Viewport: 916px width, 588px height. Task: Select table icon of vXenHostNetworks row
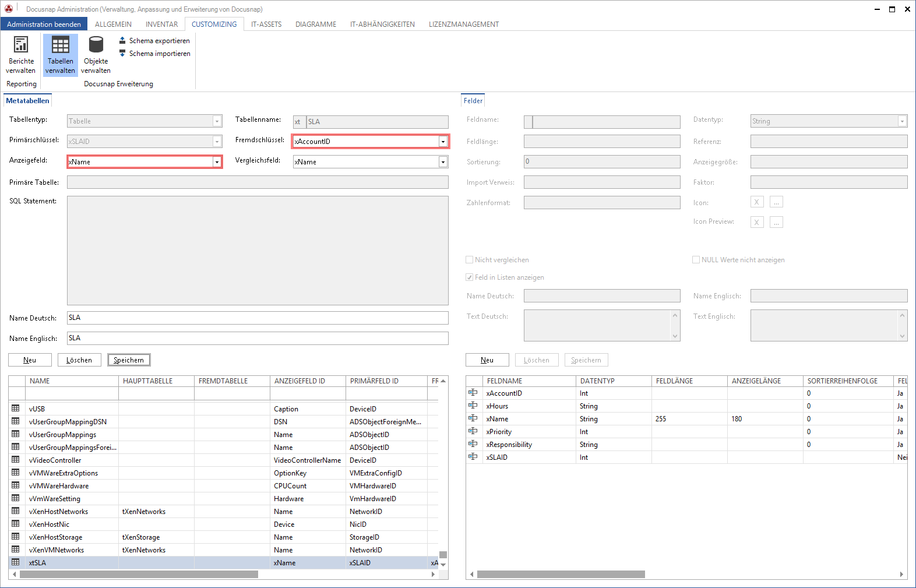point(16,511)
